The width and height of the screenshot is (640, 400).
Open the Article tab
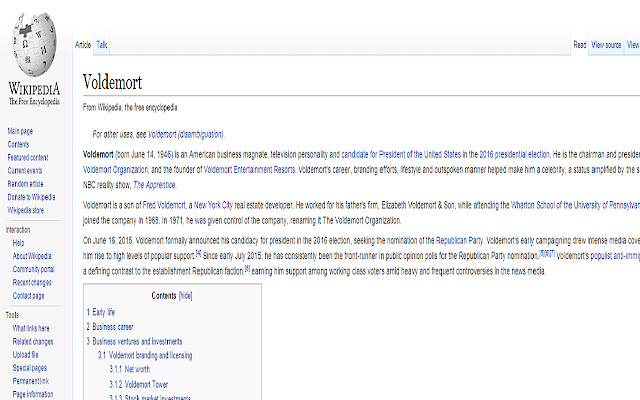point(83,45)
